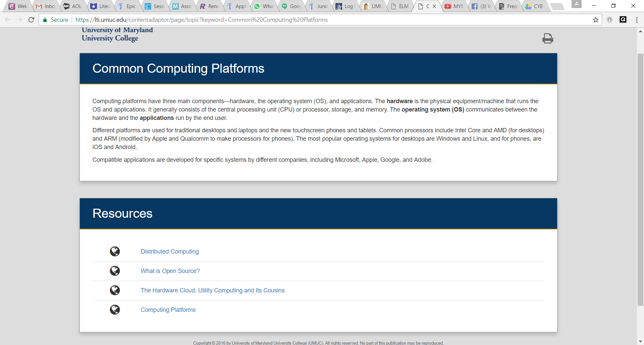Switch to the Gmail Inbox tab

pos(46,6)
